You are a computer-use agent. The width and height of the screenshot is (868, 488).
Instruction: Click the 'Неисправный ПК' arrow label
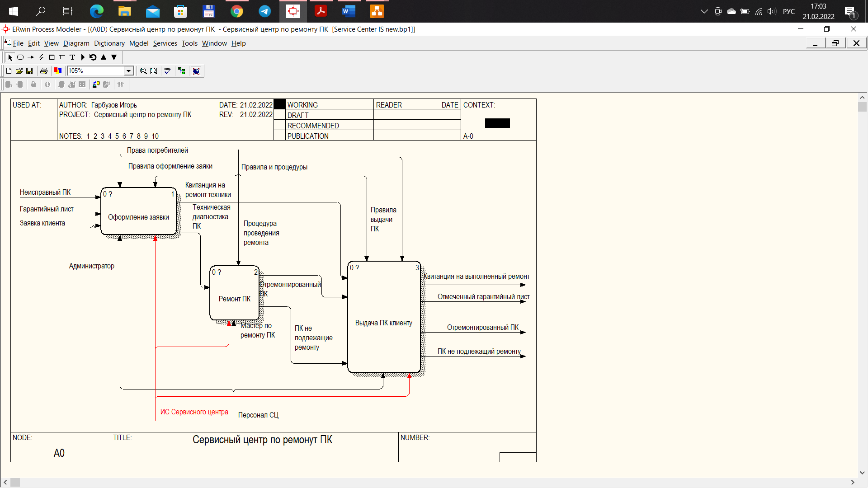[x=45, y=192]
